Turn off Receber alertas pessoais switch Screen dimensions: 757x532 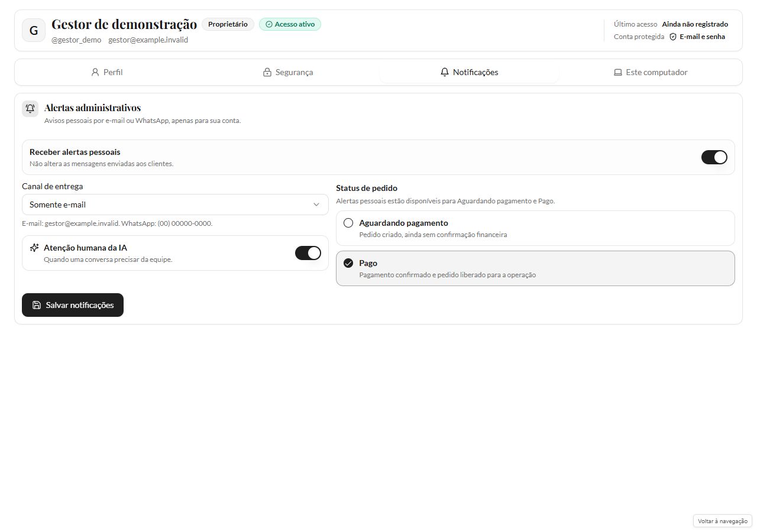pyautogui.click(x=714, y=157)
